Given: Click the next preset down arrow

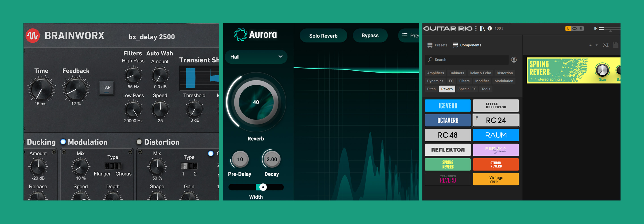Looking at the screenshot, I should pos(597,45).
